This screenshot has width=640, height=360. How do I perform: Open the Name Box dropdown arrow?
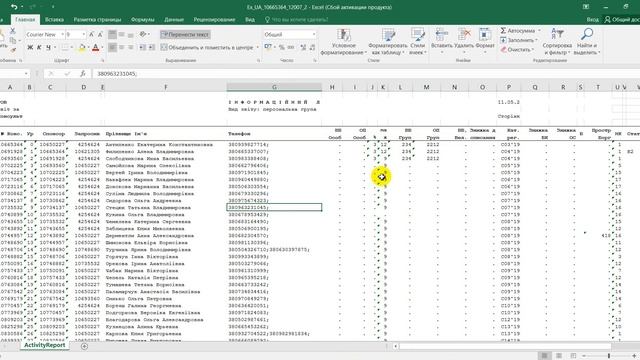tap(26, 73)
